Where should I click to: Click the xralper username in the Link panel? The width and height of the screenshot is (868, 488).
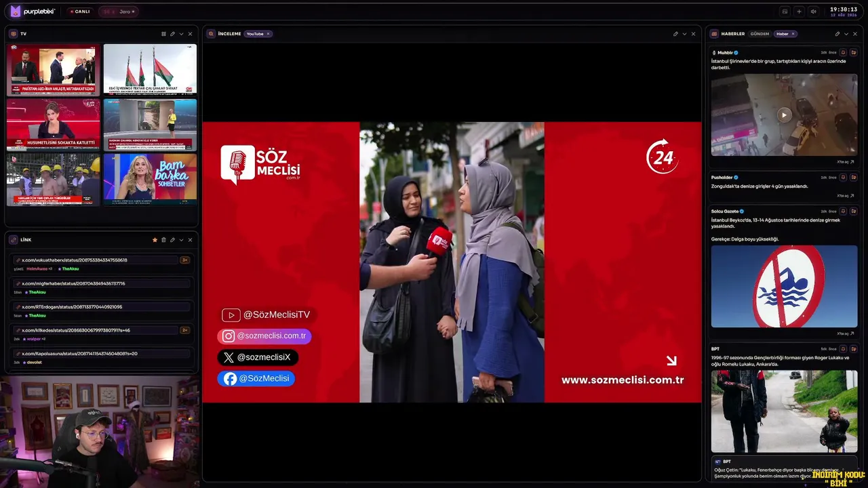(33, 339)
